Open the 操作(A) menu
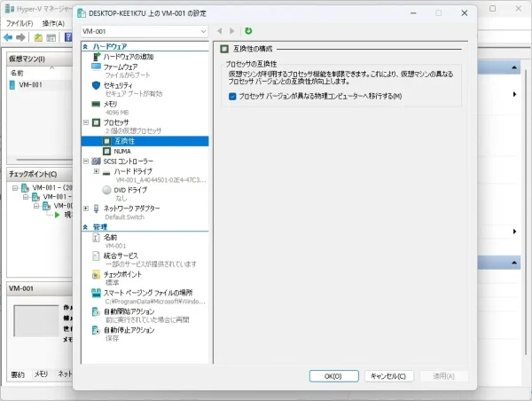 [53, 23]
